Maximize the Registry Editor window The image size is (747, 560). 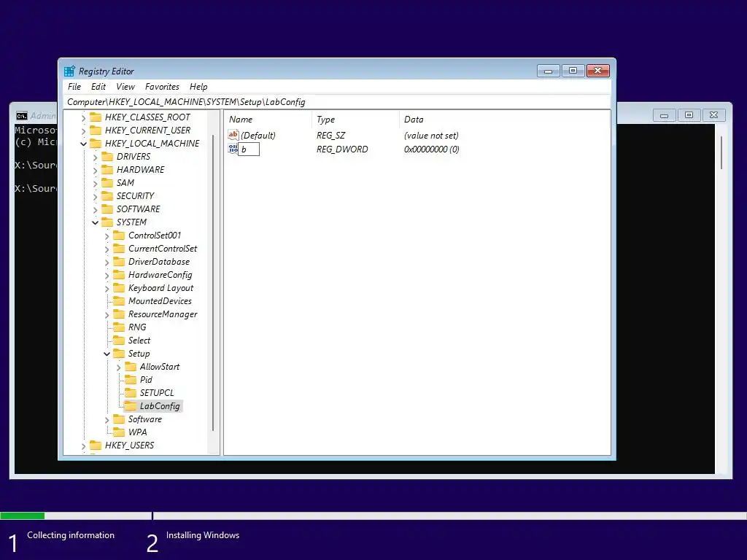coord(573,71)
